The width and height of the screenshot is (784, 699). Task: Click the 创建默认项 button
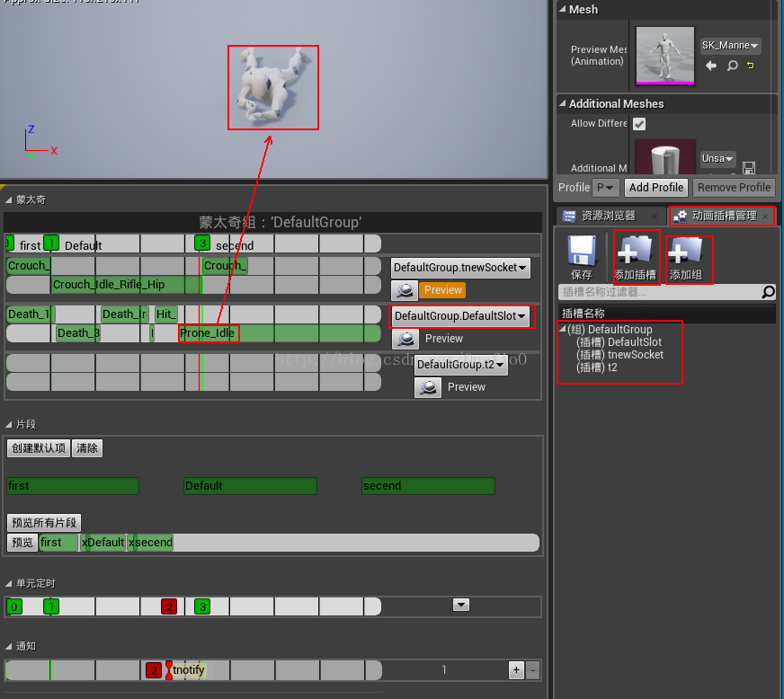coord(39,448)
